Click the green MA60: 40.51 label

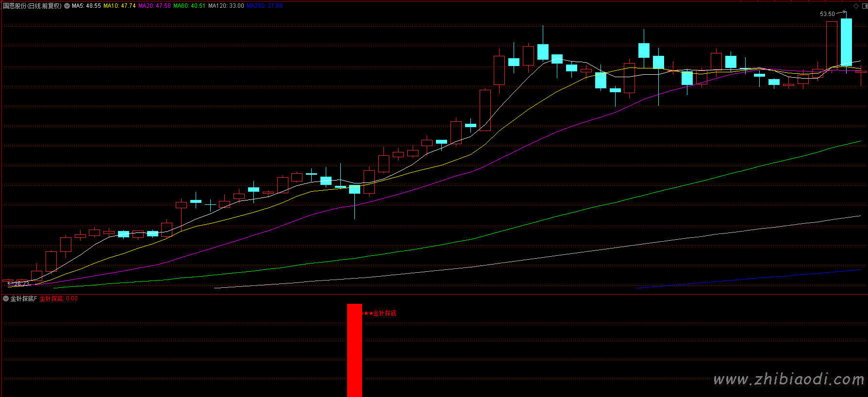[x=189, y=6]
